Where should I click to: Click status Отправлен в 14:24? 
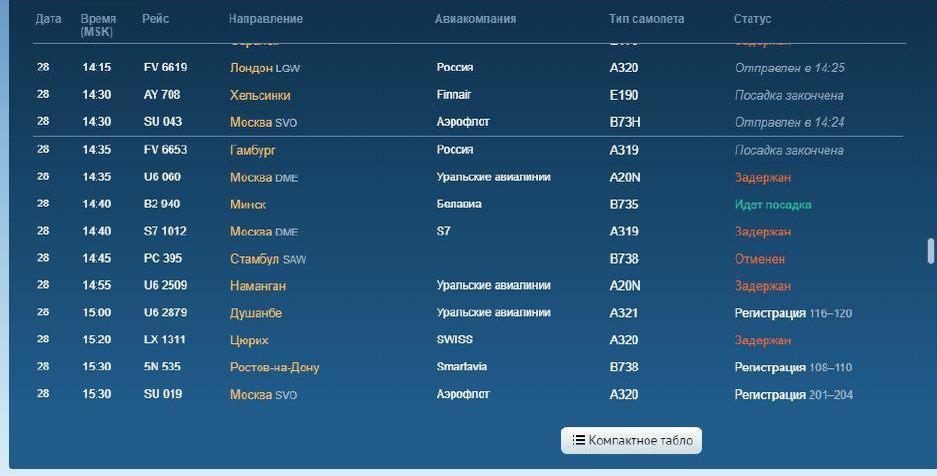click(789, 122)
